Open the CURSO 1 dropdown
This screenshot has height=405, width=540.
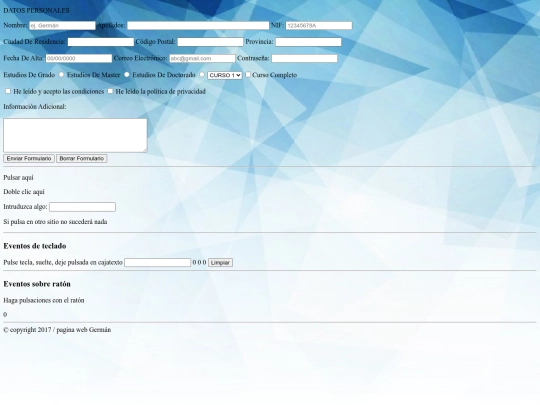pyautogui.click(x=225, y=75)
